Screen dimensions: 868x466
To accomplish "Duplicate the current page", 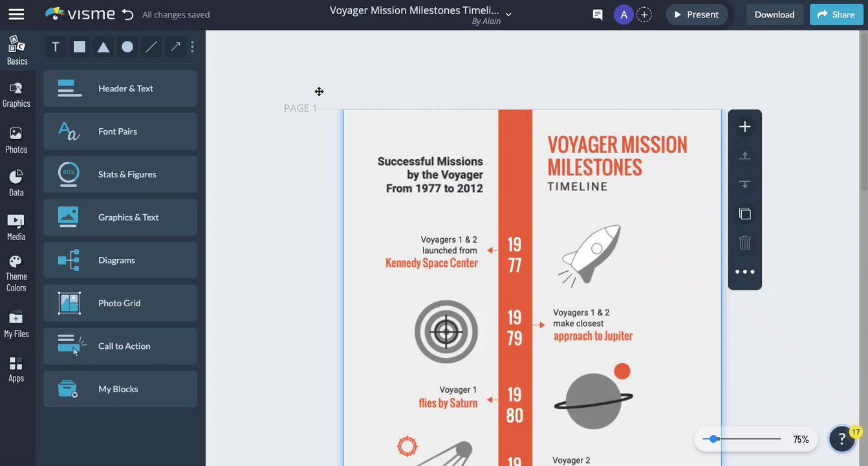I will click(745, 214).
